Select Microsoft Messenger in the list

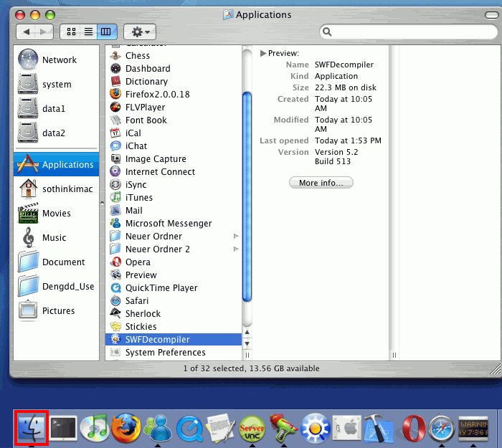point(174,224)
